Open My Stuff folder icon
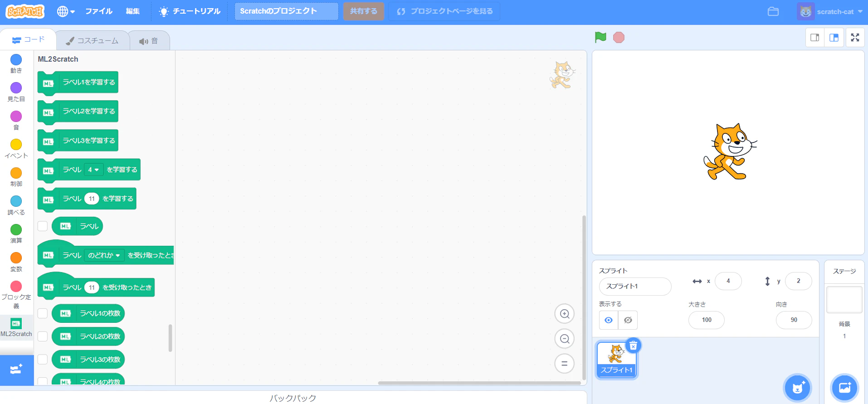 coord(773,11)
